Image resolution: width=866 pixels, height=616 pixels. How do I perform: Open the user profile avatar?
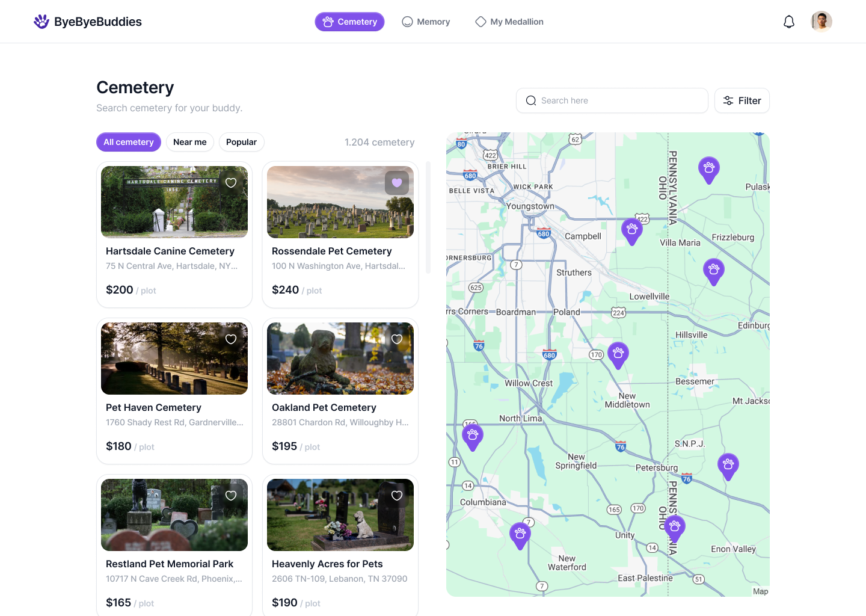point(821,22)
